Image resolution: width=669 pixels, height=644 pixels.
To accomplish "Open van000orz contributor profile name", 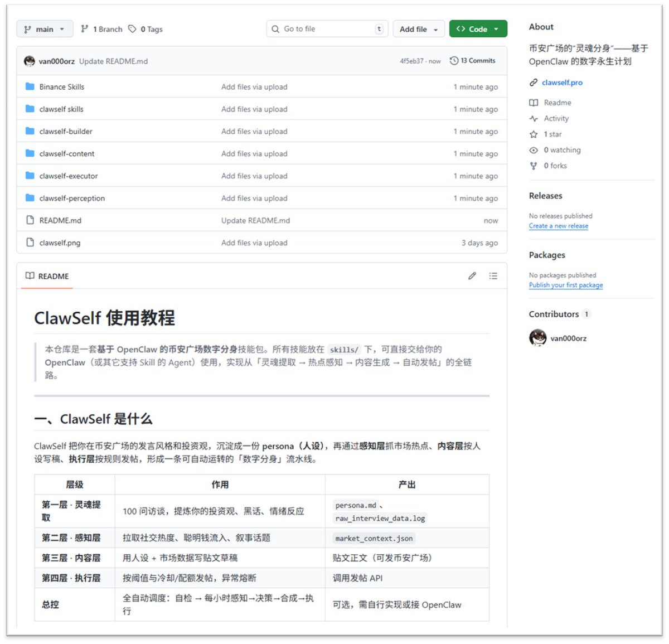I will point(568,338).
